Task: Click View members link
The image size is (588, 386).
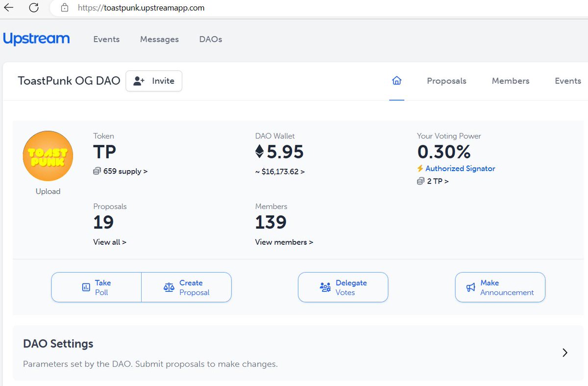Action: pyautogui.click(x=284, y=242)
